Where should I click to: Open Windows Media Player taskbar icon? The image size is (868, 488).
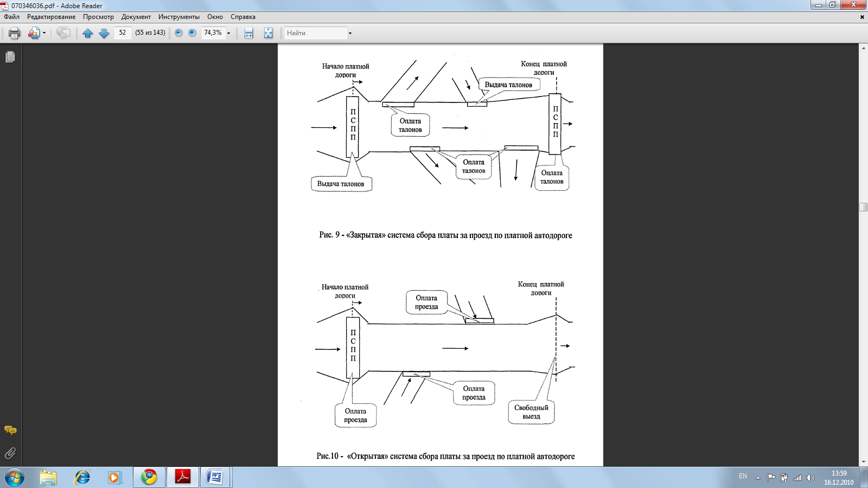coord(114,477)
